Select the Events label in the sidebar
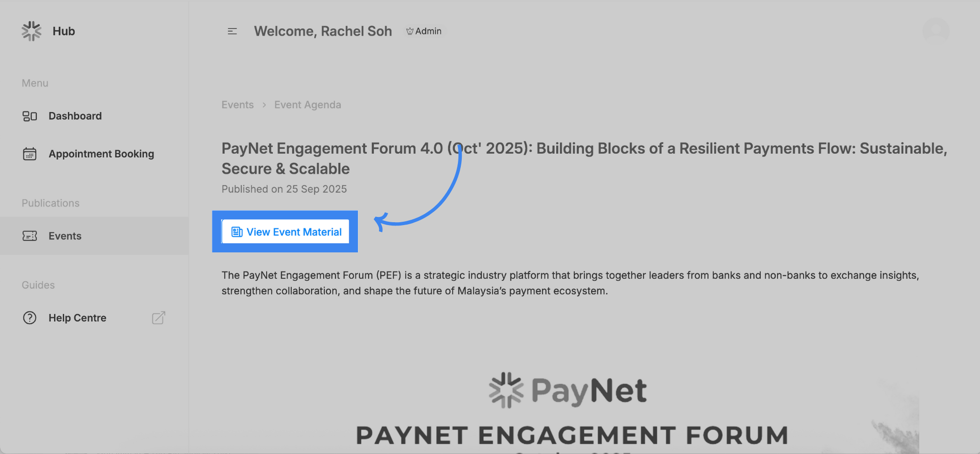The width and height of the screenshot is (980, 454). [x=65, y=236]
